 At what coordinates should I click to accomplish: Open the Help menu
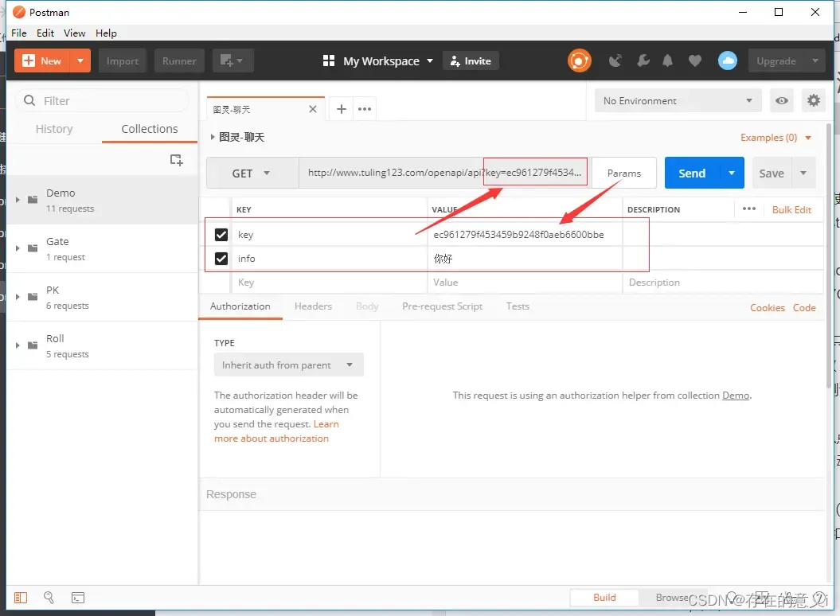point(106,33)
